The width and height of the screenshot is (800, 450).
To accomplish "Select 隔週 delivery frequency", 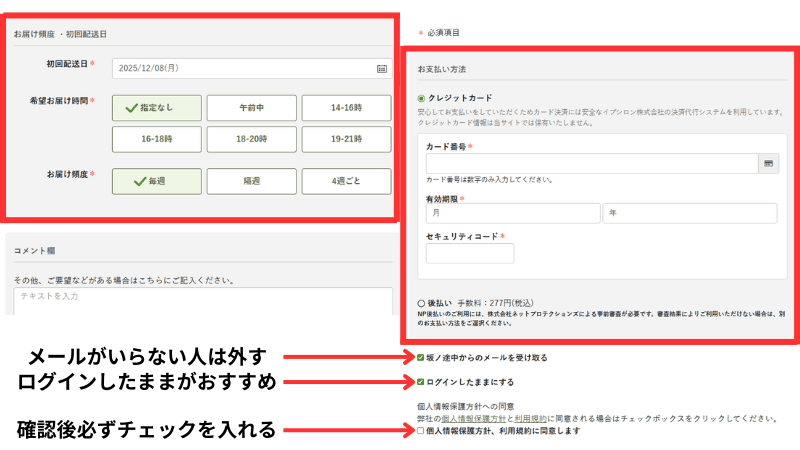I will click(x=252, y=181).
